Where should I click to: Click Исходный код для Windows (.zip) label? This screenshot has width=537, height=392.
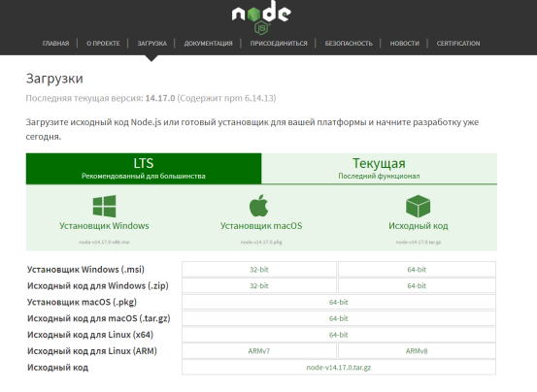98,285
